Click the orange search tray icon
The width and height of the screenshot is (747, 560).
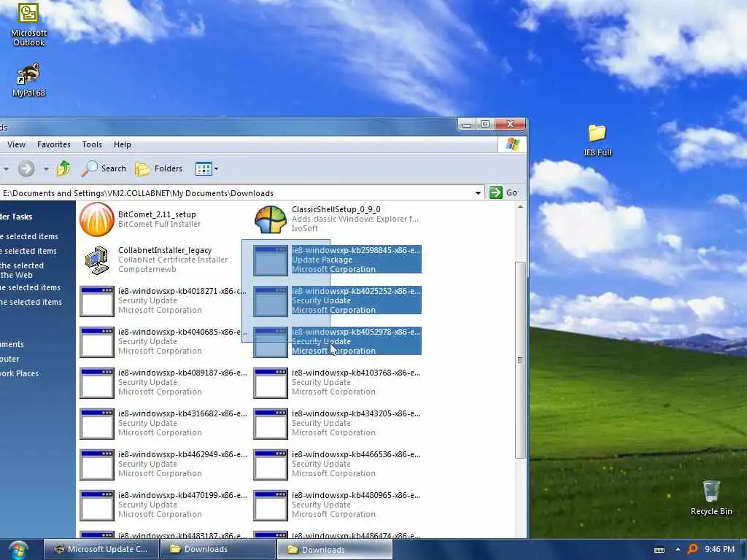[693, 550]
